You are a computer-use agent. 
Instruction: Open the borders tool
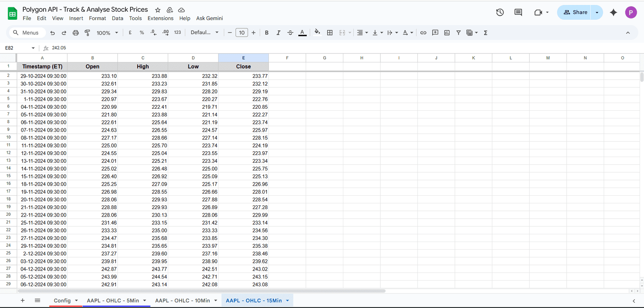coord(330,33)
